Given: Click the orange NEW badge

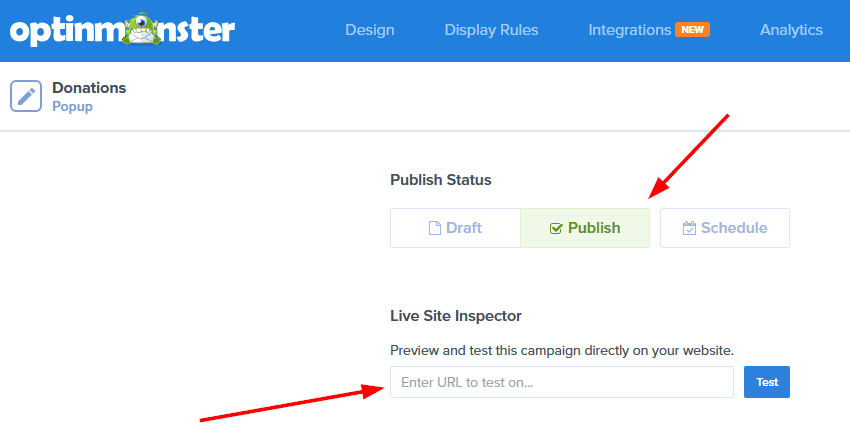Looking at the screenshot, I should (692, 30).
